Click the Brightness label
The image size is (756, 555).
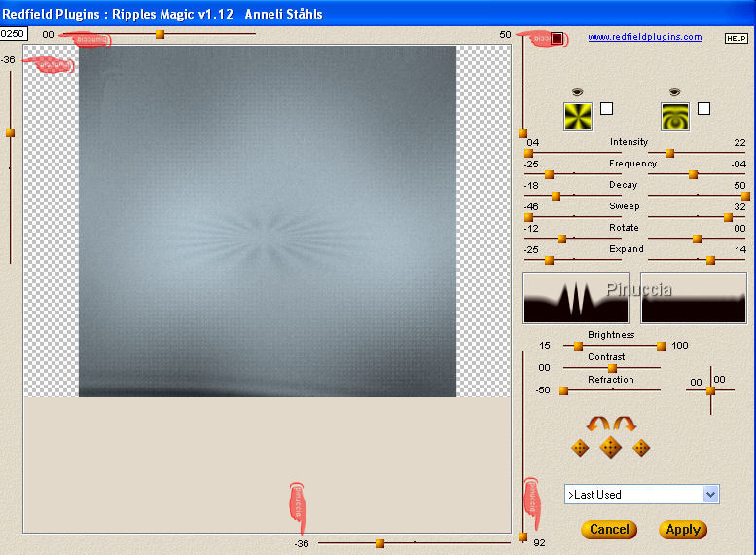point(611,335)
